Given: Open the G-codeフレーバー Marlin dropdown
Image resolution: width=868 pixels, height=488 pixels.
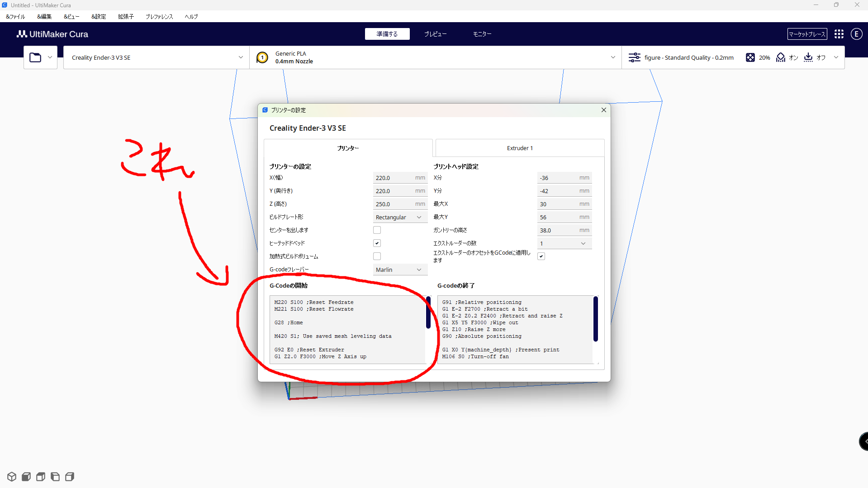Looking at the screenshot, I should (x=400, y=270).
